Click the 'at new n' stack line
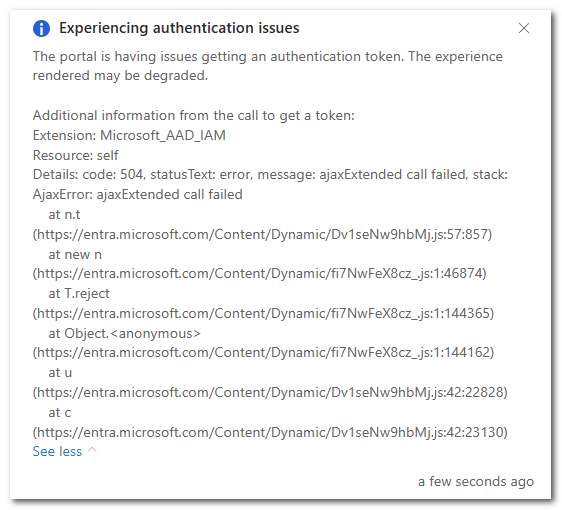 [x=75, y=254]
